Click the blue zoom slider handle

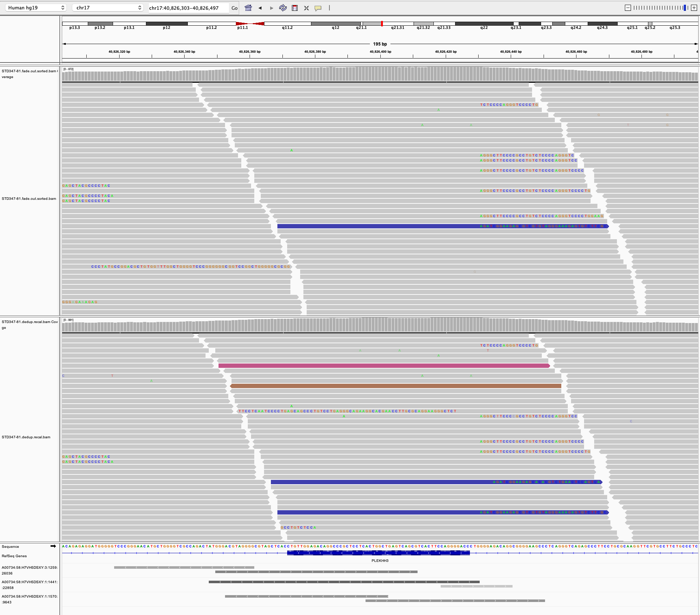point(685,8)
